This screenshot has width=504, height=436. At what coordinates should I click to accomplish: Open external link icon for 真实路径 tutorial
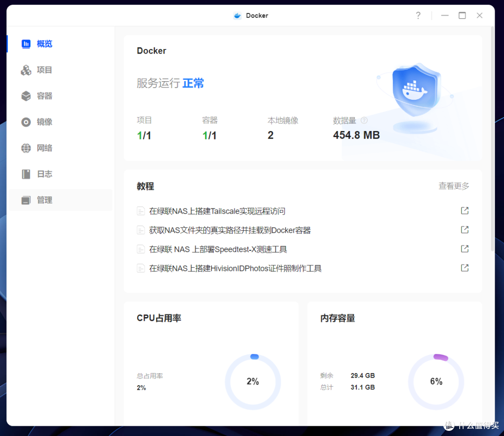(464, 230)
